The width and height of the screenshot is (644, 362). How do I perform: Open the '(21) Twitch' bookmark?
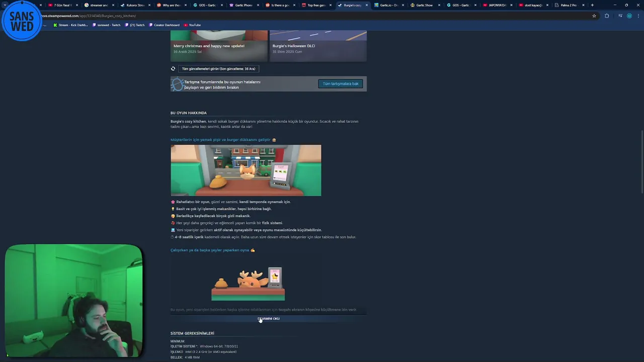pos(135,25)
